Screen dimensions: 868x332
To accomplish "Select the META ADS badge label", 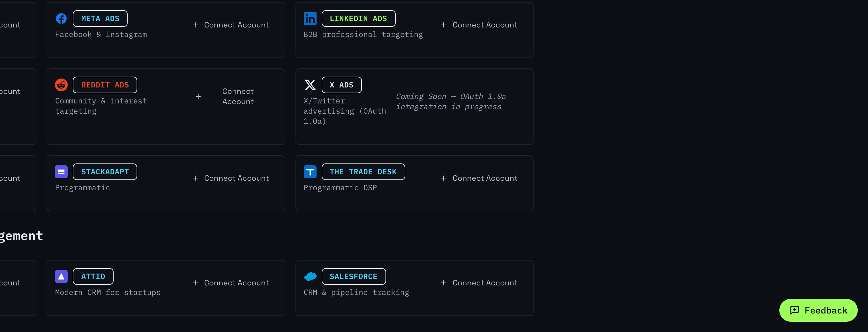I will coord(100,19).
